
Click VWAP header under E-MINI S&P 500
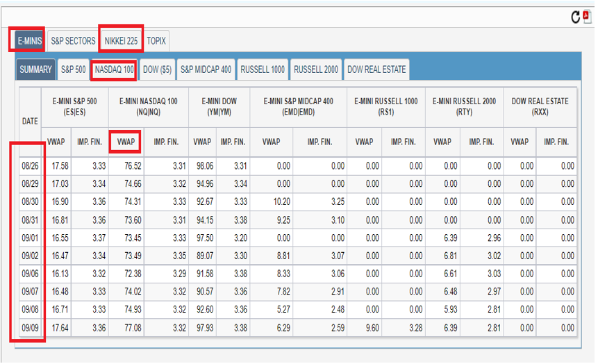pyautogui.click(x=56, y=142)
